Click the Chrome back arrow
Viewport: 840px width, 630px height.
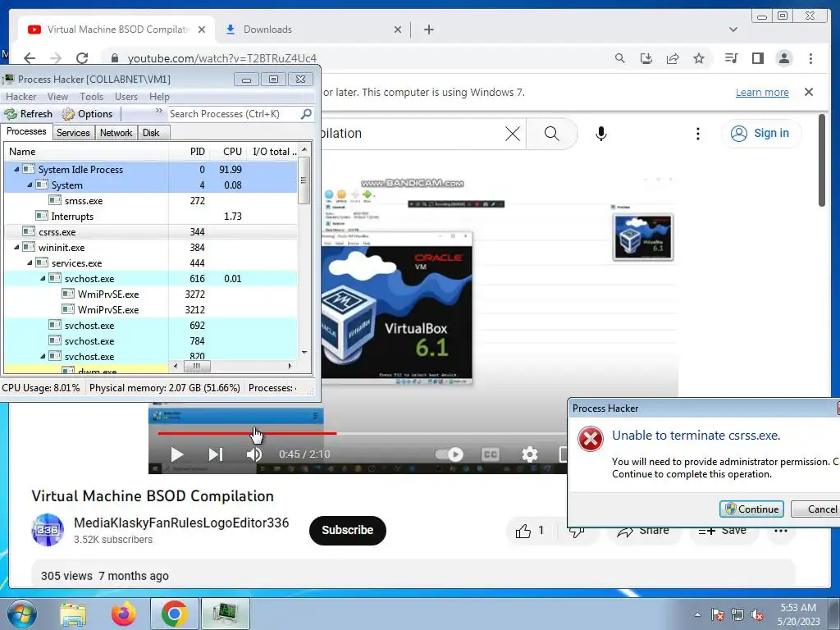click(30, 58)
